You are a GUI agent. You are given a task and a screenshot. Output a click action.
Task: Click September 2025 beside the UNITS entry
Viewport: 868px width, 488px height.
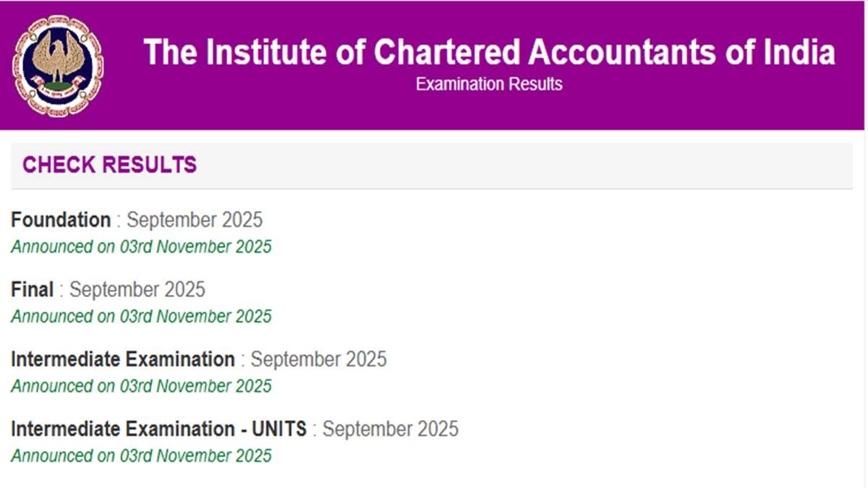point(390,429)
